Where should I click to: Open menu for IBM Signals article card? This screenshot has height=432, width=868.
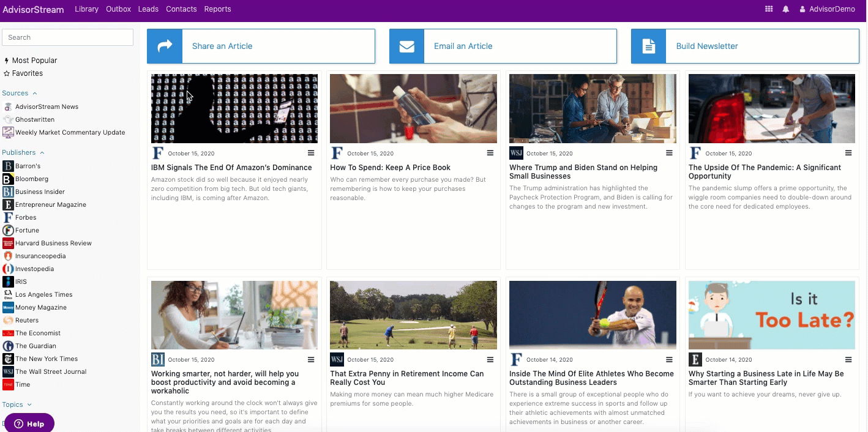click(x=311, y=153)
